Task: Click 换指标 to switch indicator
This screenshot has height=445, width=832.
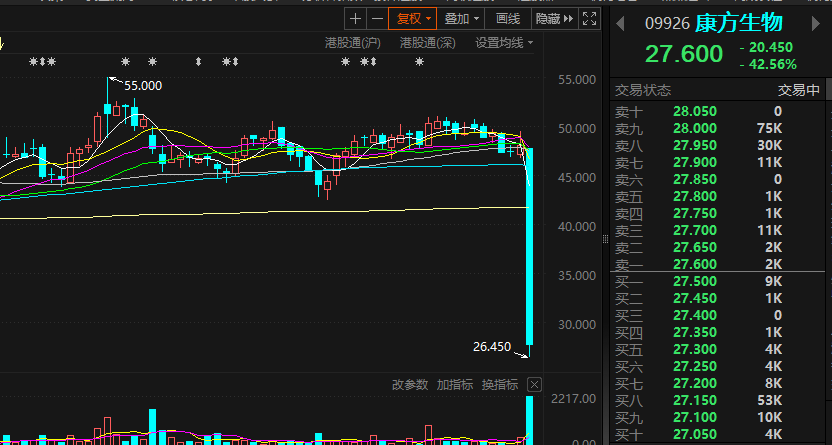Action: click(499, 385)
